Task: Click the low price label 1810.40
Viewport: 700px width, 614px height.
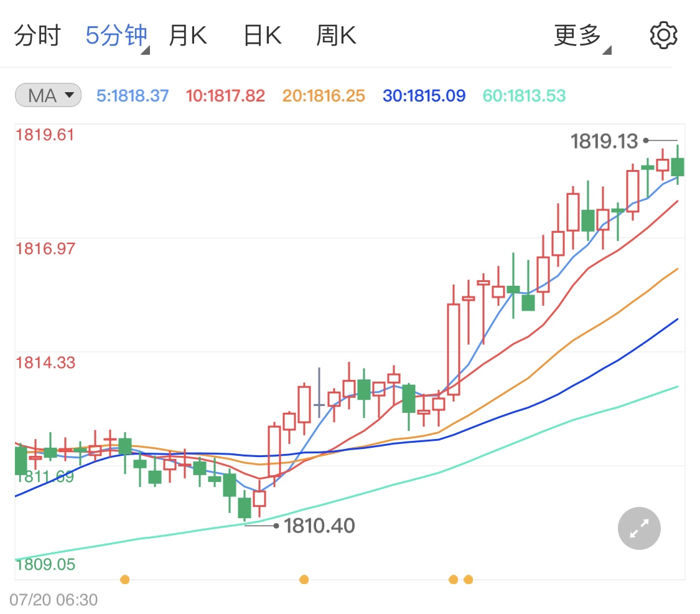Action: click(319, 526)
